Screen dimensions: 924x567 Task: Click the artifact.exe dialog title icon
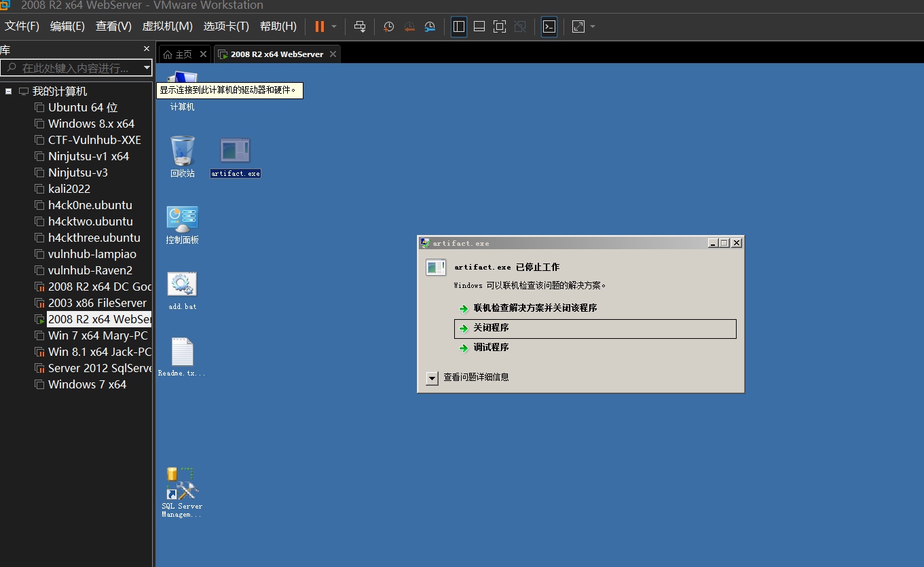(425, 243)
